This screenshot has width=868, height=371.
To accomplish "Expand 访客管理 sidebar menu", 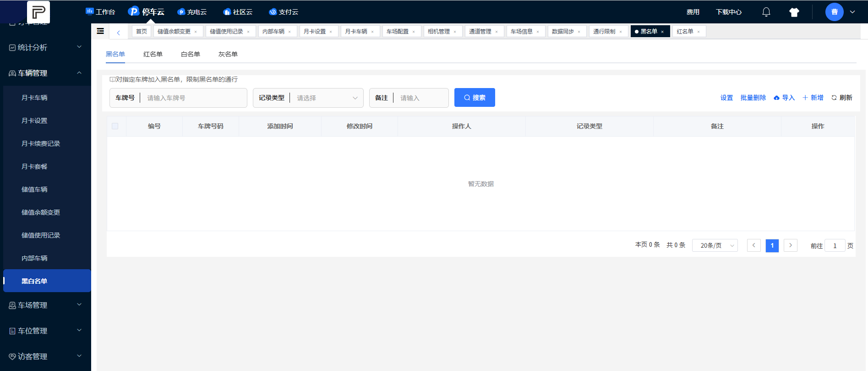I will pyautogui.click(x=46, y=356).
